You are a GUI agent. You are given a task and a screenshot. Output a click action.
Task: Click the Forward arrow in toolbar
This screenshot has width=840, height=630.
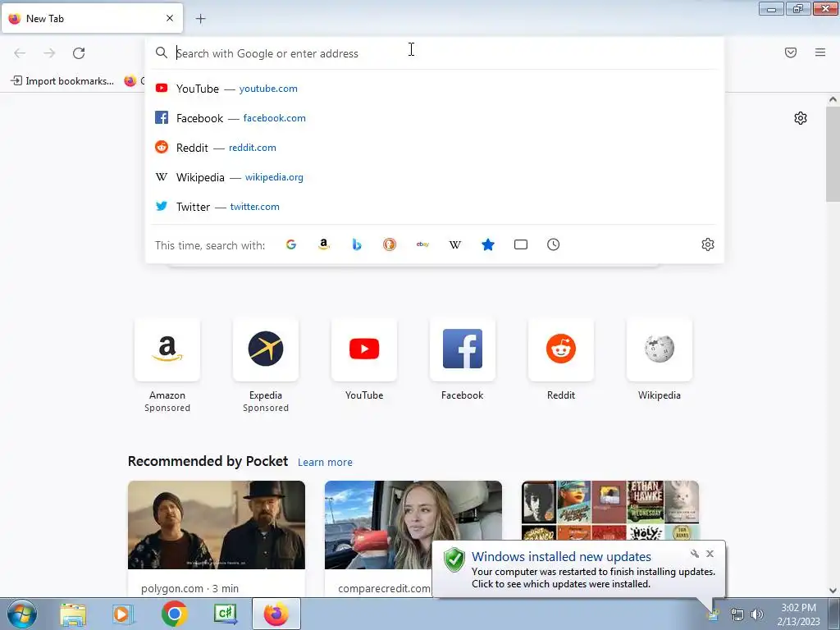(49, 53)
